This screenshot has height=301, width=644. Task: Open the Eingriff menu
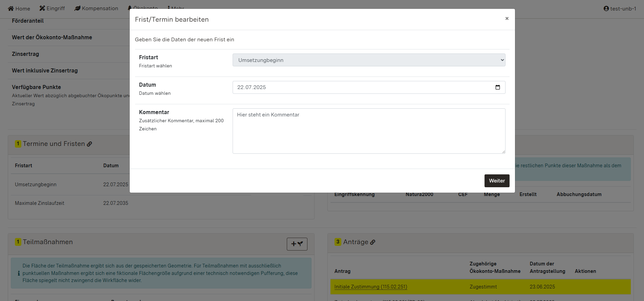[x=52, y=8]
